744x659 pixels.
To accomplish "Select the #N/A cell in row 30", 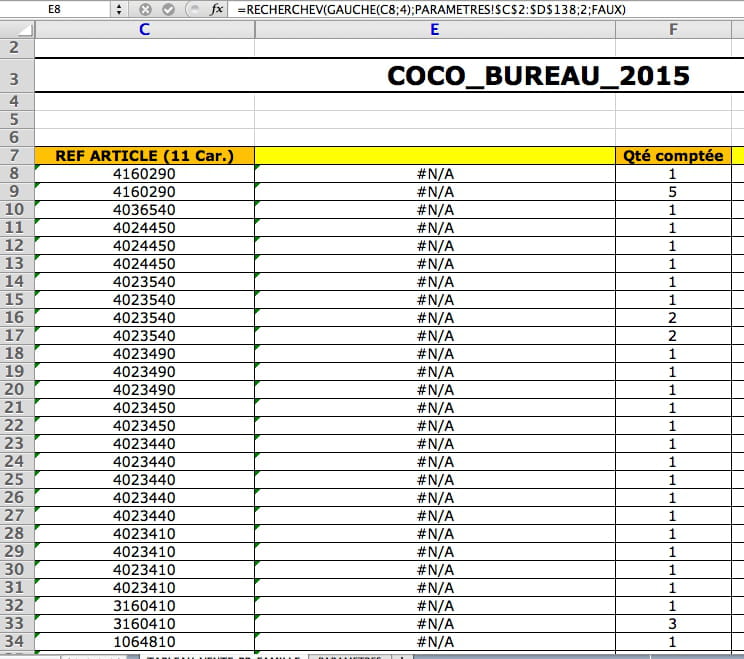I will (x=435, y=569).
